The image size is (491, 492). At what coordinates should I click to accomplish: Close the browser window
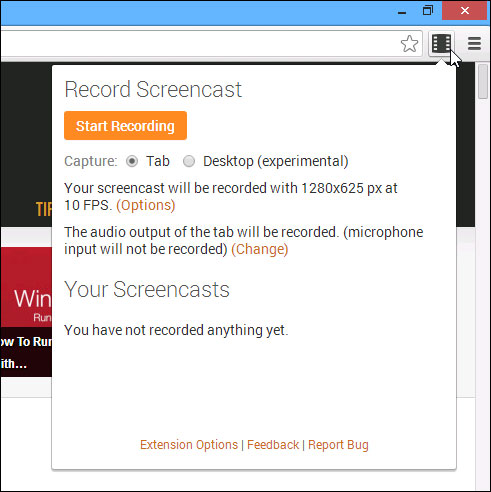[465, 11]
